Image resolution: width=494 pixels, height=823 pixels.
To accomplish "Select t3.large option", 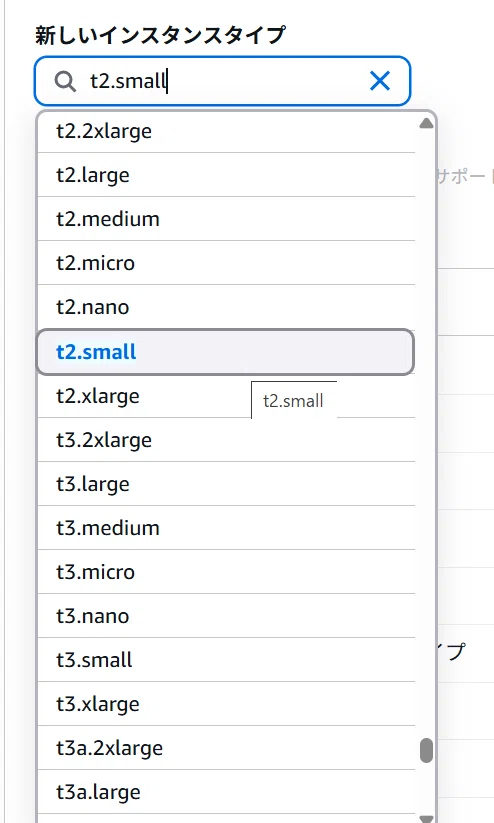I will coord(226,484).
